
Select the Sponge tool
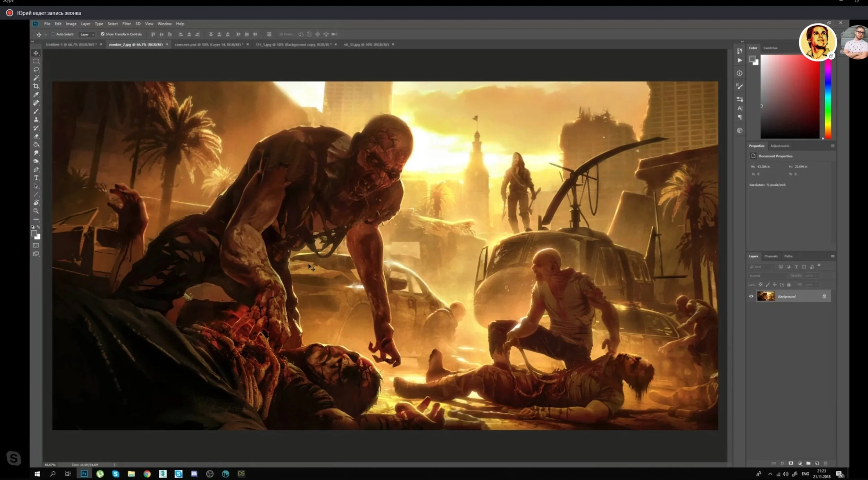pyautogui.click(x=36, y=161)
